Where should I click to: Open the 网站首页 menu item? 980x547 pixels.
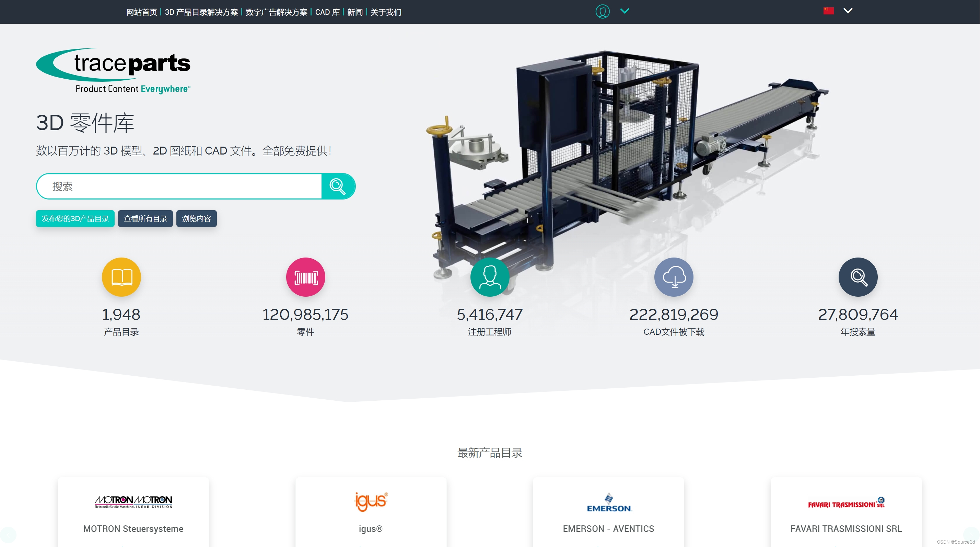(x=141, y=12)
